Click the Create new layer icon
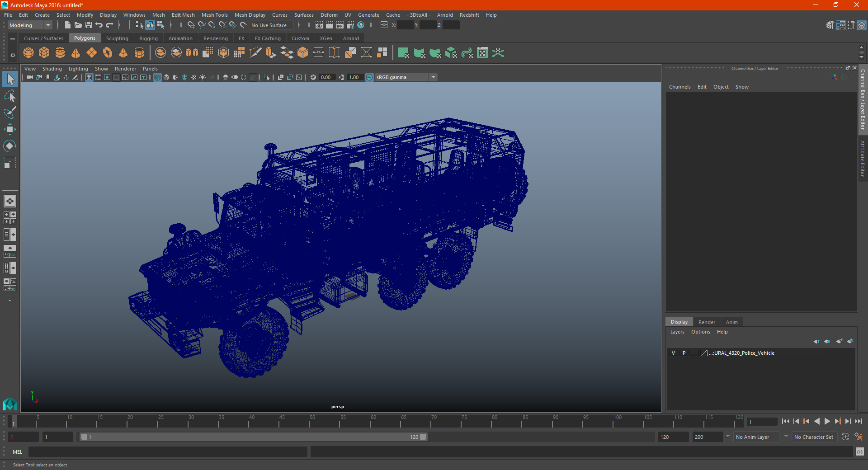The image size is (868, 470). [839, 341]
